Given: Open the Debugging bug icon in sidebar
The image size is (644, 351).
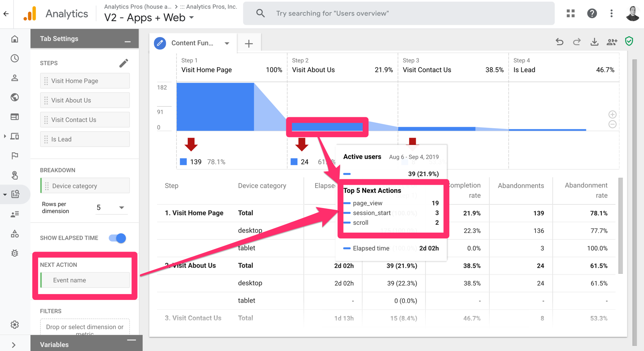Looking at the screenshot, I should pyautogui.click(x=14, y=253).
